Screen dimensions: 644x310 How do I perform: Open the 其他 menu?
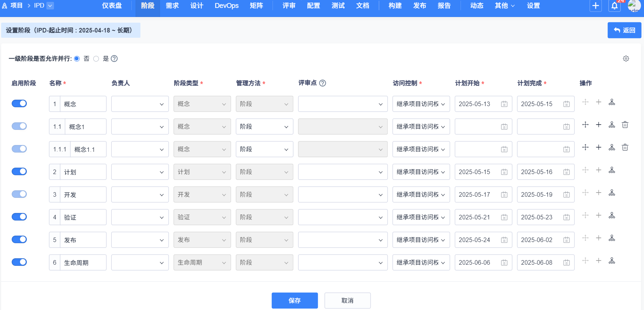tap(504, 6)
